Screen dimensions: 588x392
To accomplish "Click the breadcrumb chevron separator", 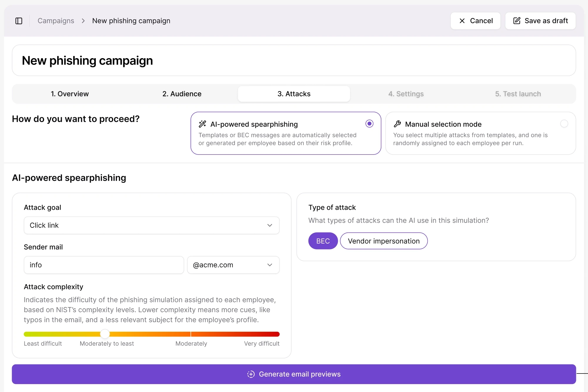I will [83, 21].
